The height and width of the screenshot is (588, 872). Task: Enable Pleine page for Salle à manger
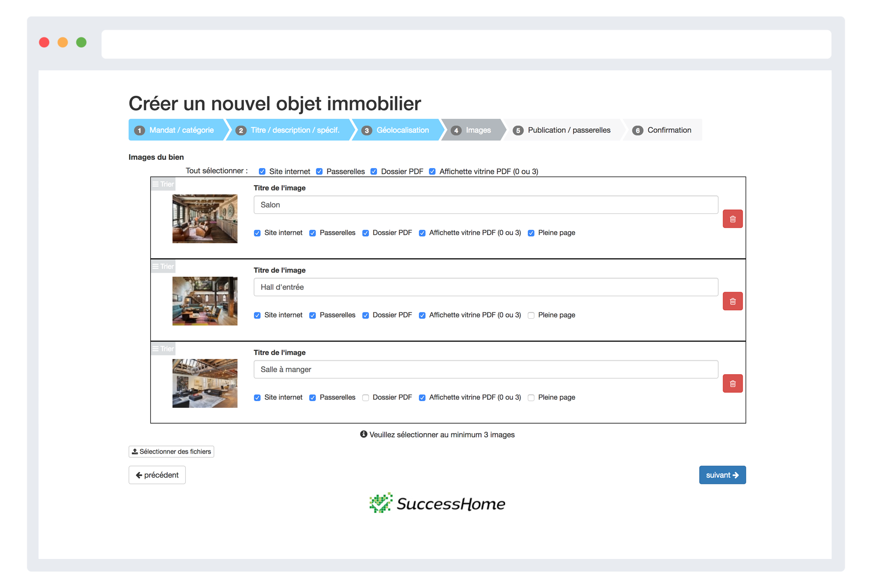coord(531,398)
